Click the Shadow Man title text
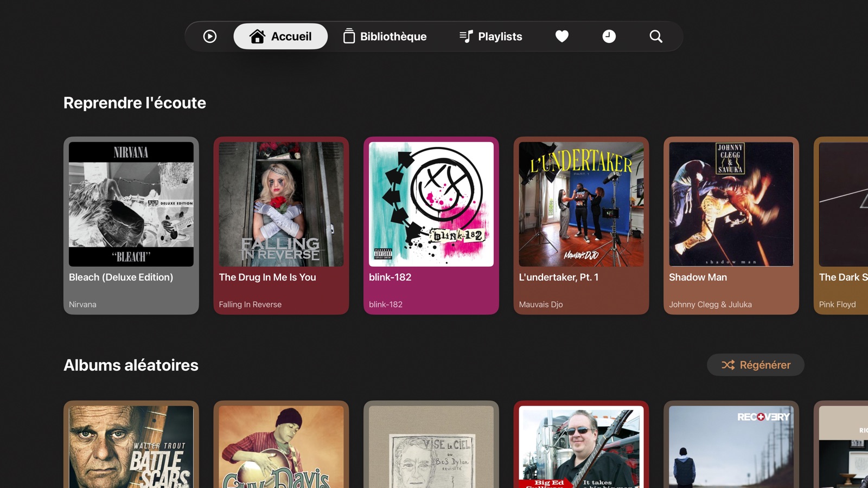 coord(698,277)
